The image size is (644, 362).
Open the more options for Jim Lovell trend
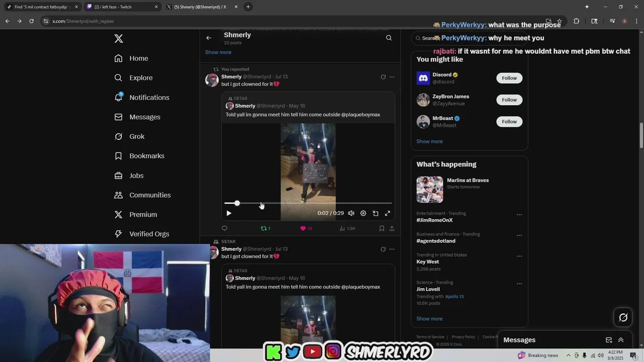519,284
